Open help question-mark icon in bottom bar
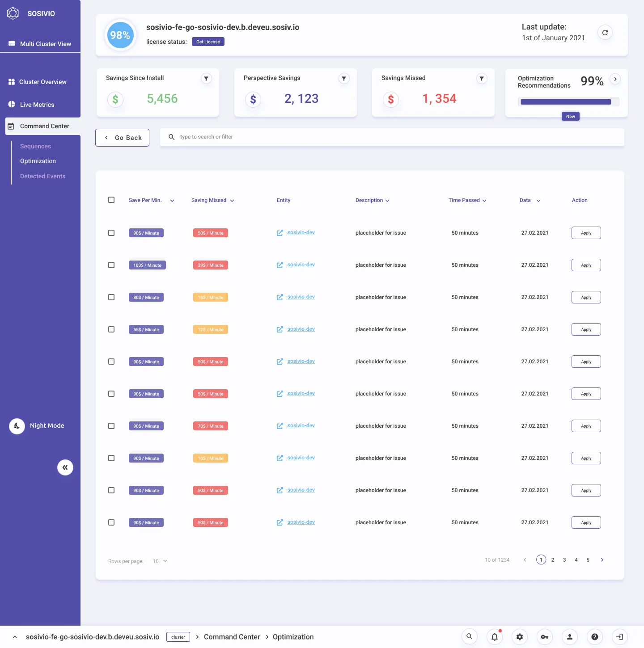 pos(595,636)
